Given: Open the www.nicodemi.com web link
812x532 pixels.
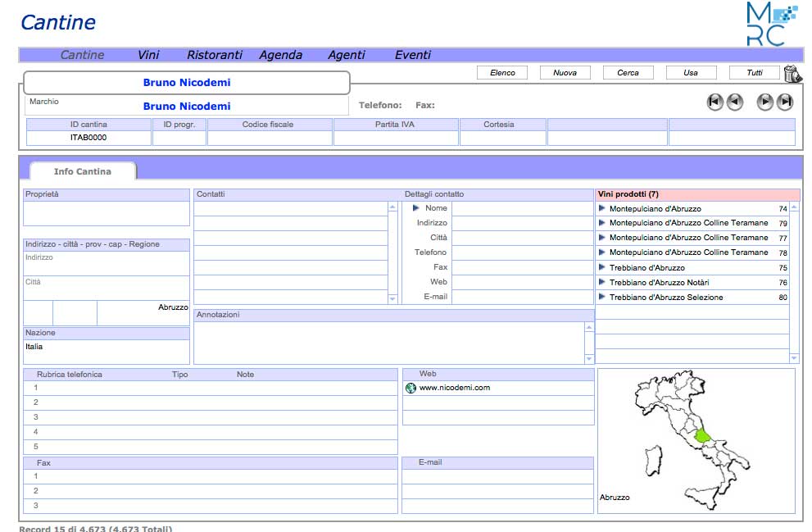Looking at the screenshot, I should pyautogui.click(x=455, y=388).
